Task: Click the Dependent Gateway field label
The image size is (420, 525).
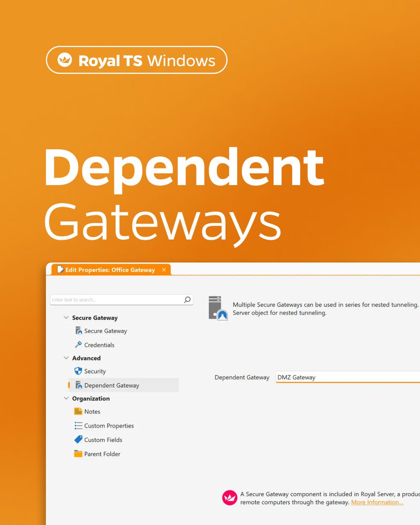Action: (242, 377)
